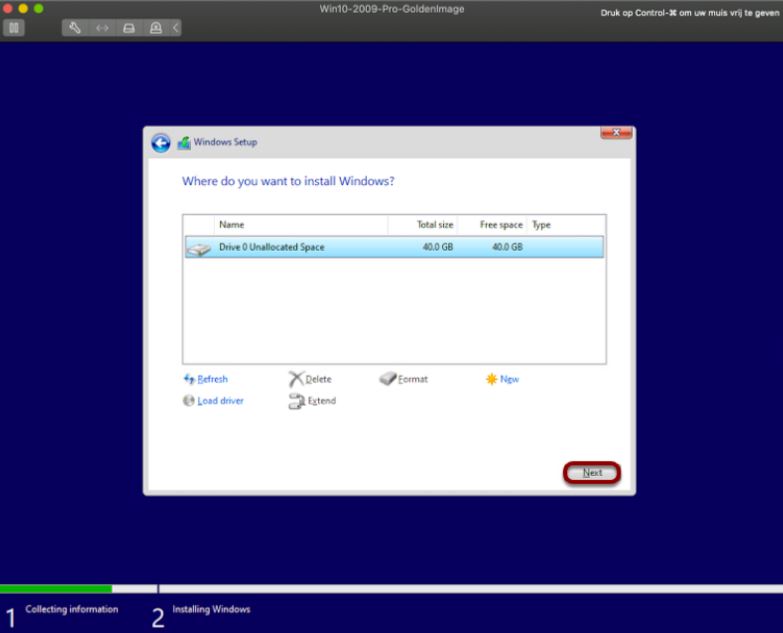Select Drive 0 Unallocated Space row

[x=394, y=247]
